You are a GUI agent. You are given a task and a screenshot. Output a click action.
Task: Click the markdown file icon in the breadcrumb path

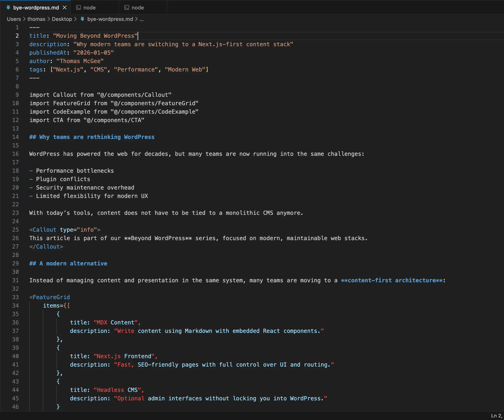[x=82, y=19]
